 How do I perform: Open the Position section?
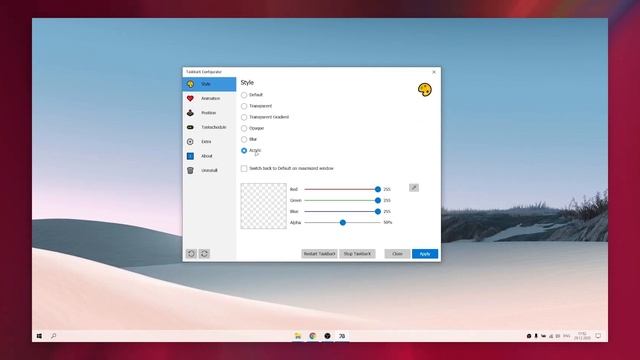pyautogui.click(x=209, y=113)
